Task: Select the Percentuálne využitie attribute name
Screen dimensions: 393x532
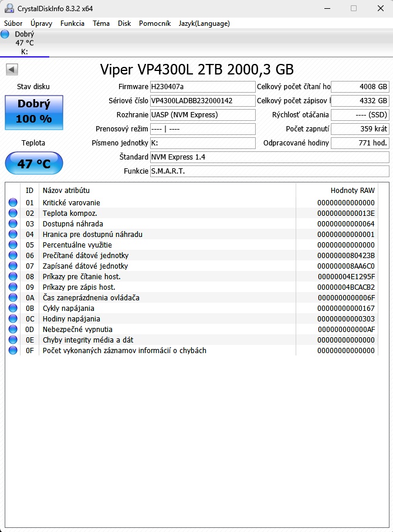Action: coord(77,245)
